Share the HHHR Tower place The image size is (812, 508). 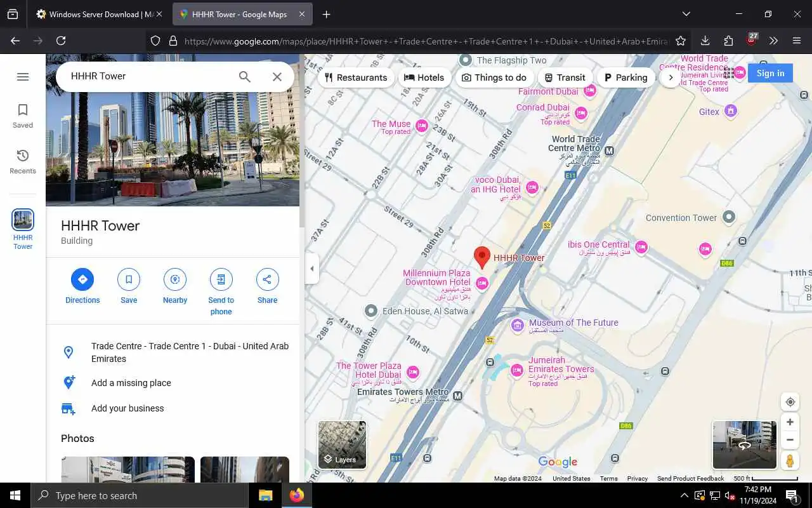267,286
